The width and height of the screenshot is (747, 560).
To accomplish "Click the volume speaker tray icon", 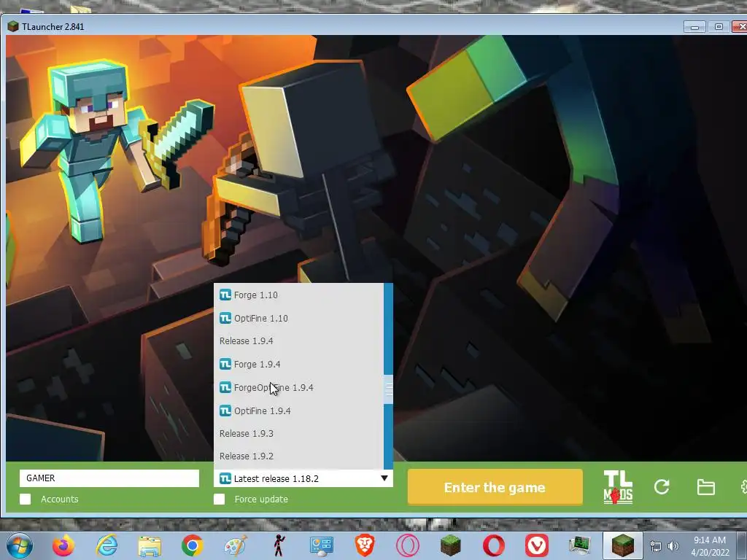I will [673, 546].
